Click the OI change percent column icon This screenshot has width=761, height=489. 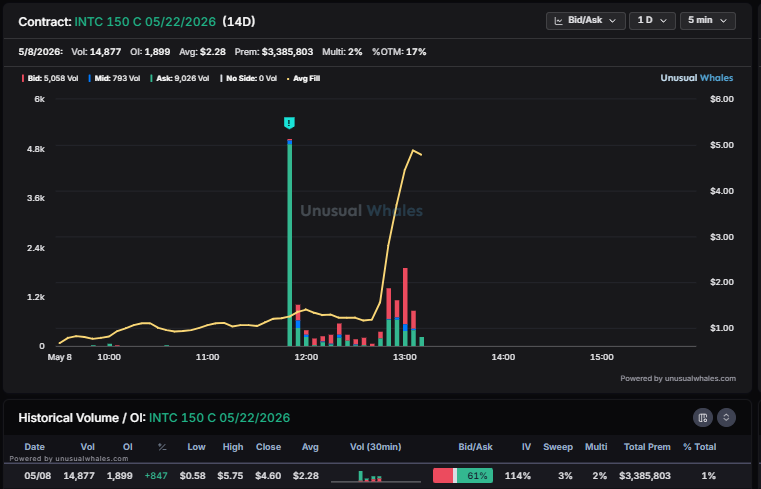click(x=162, y=447)
